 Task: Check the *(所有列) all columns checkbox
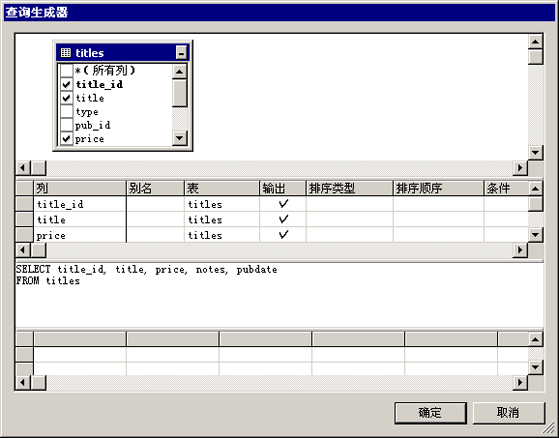[x=66, y=71]
